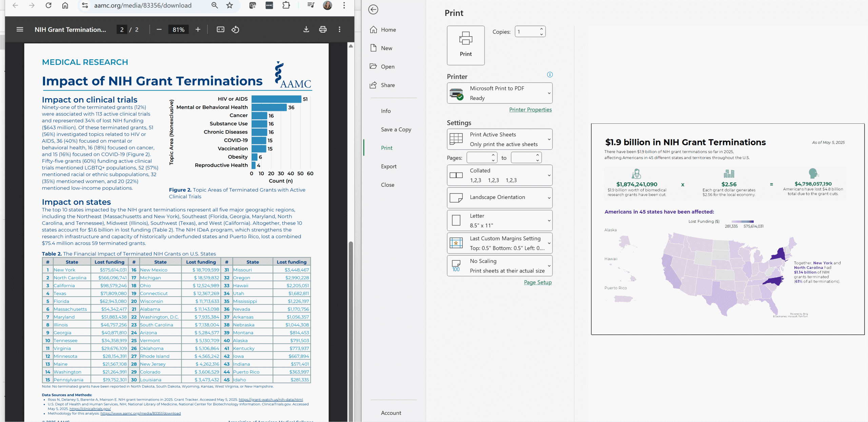Screen dimensions: 868x422
Task: Open Account page
Action: [391, 413]
